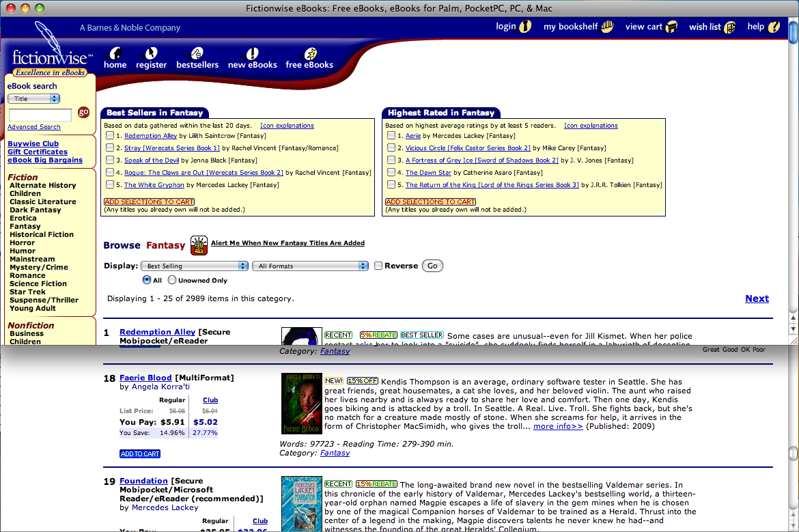Check the box next to Redemption Alley
The image size is (799, 532).
(x=110, y=136)
